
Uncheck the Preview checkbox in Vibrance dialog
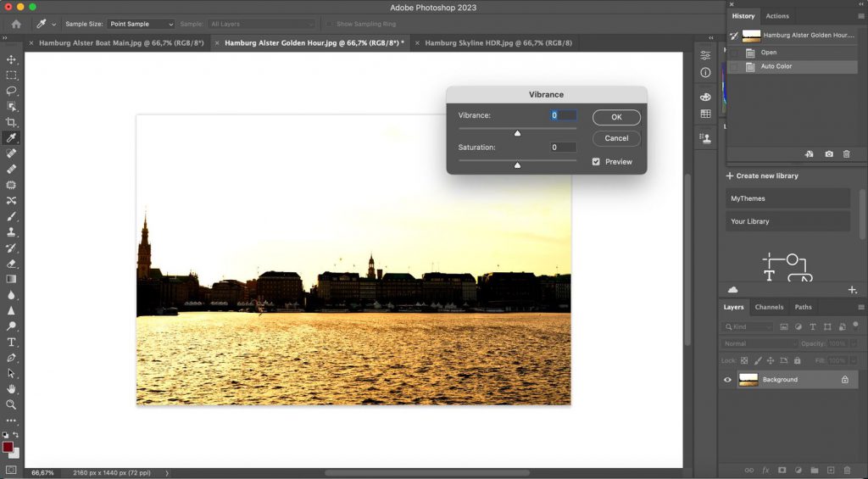(x=596, y=162)
